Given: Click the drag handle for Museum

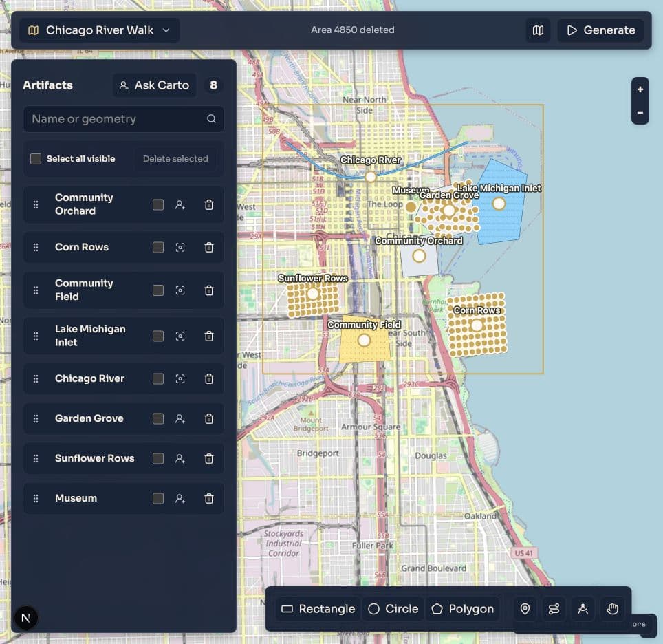Looking at the screenshot, I should click(36, 498).
